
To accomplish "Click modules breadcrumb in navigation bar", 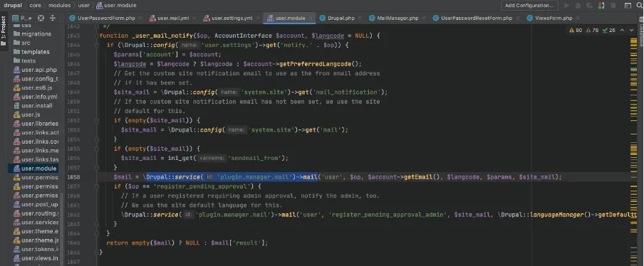I will [x=60, y=5].
